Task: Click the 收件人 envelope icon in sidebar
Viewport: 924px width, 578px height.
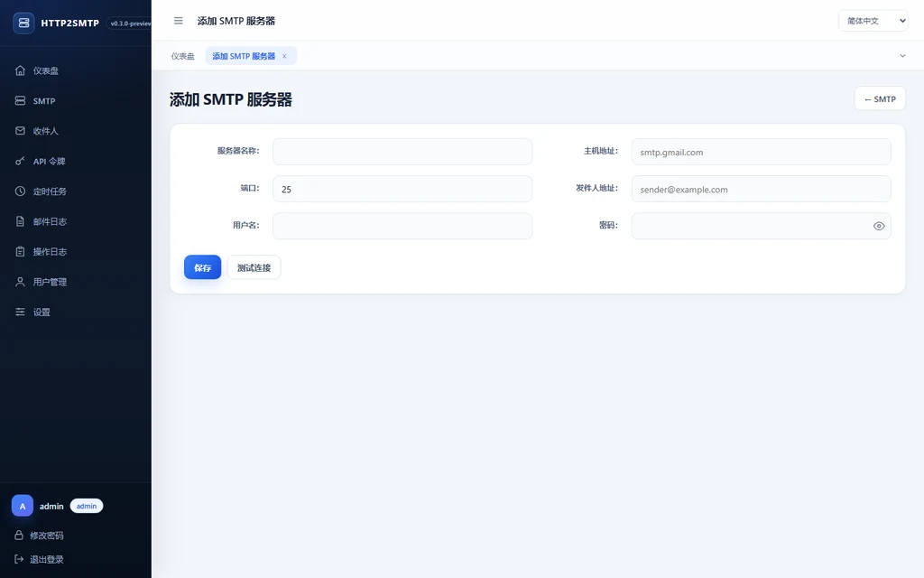Action: tap(20, 131)
